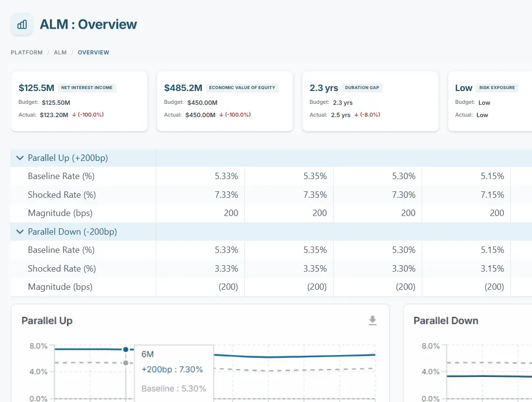
Task: Select the Shocked Rate 3.35% cell
Action: point(289,269)
